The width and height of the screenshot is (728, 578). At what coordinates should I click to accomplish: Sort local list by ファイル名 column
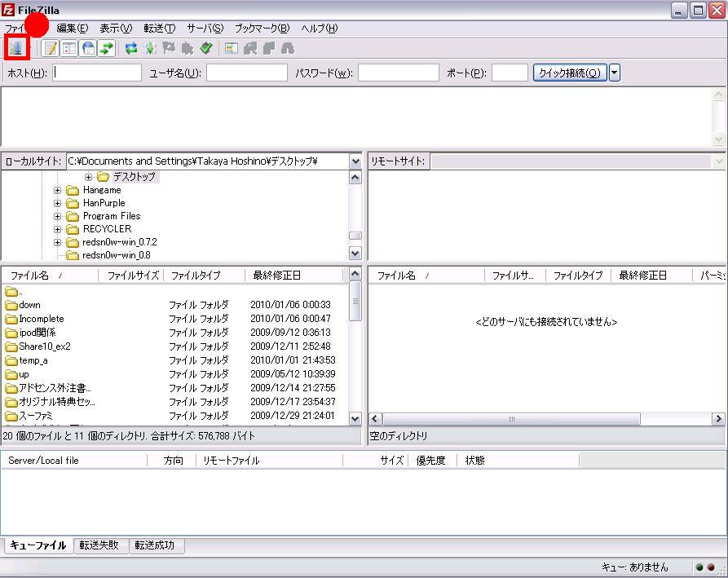pos(51,276)
